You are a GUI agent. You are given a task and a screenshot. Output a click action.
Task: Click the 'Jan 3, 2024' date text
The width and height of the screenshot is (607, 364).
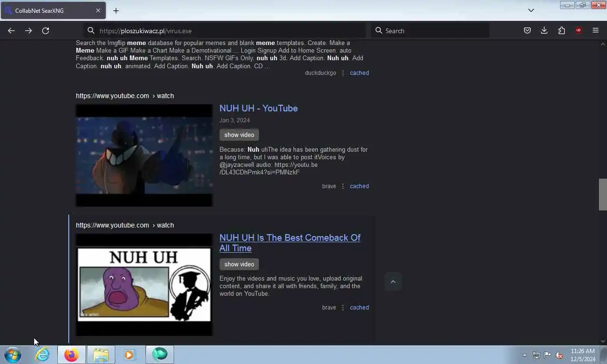click(235, 120)
